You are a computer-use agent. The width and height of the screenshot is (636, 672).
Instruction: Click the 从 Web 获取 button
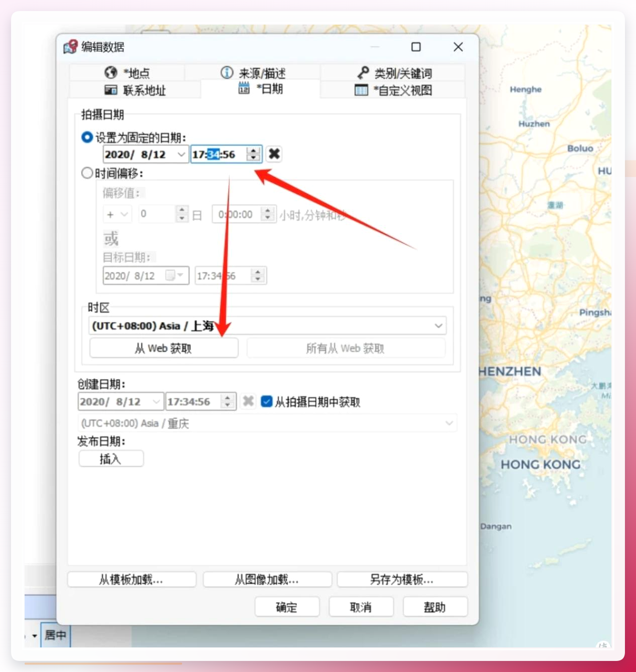(164, 348)
